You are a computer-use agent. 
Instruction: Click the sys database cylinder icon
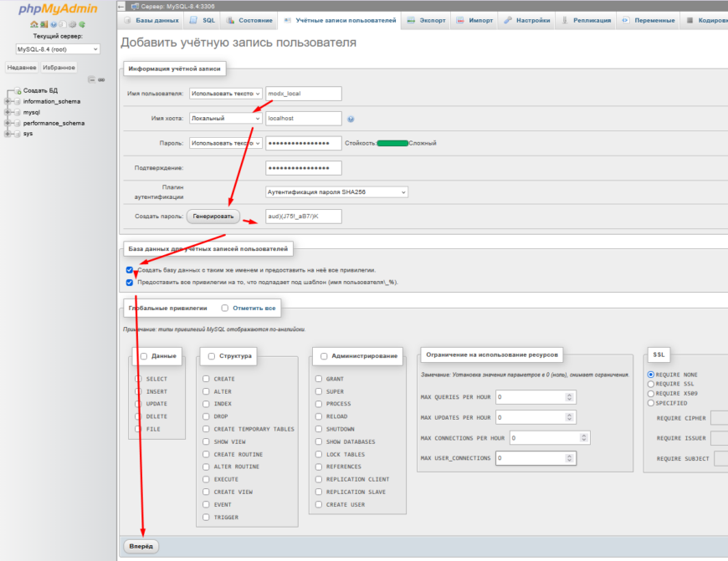[x=18, y=134]
